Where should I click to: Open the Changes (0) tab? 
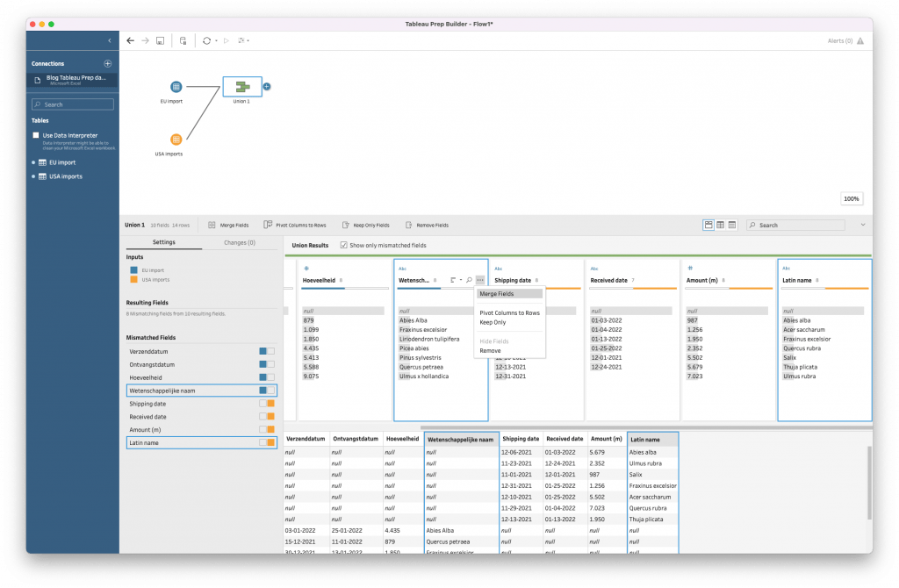click(x=240, y=242)
